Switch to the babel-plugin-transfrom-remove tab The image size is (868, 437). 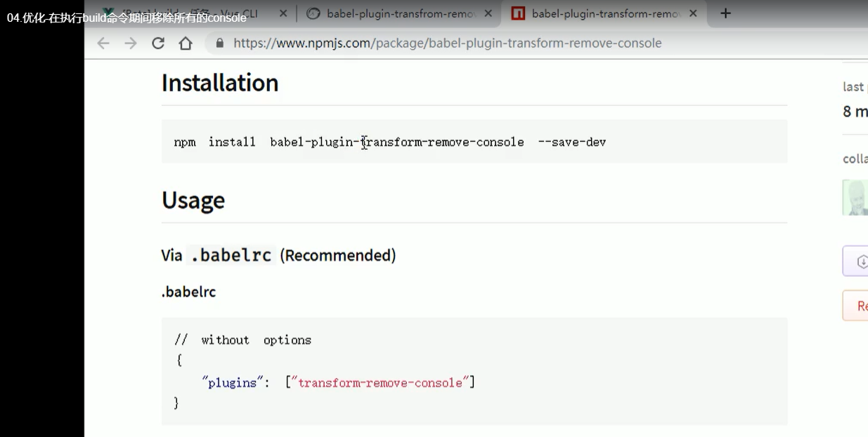pyautogui.click(x=399, y=13)
